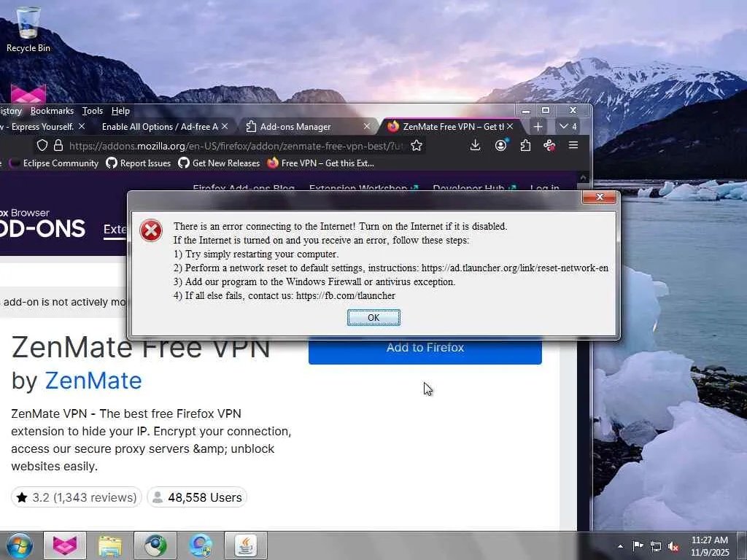Open Free VPN – Get this Ext bookmark
This screenshot has height=560, width=747.
click(321, 163)
